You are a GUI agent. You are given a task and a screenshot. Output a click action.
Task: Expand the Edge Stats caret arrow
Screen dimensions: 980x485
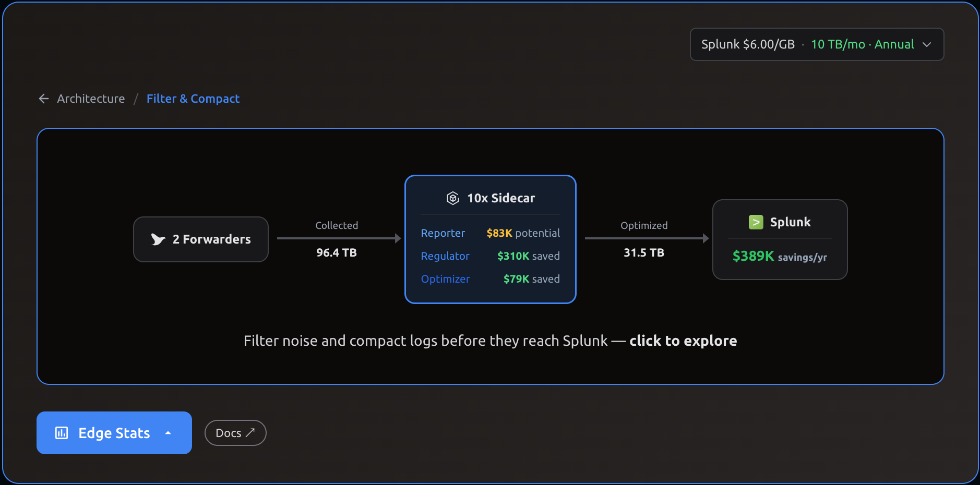(168, 433)
